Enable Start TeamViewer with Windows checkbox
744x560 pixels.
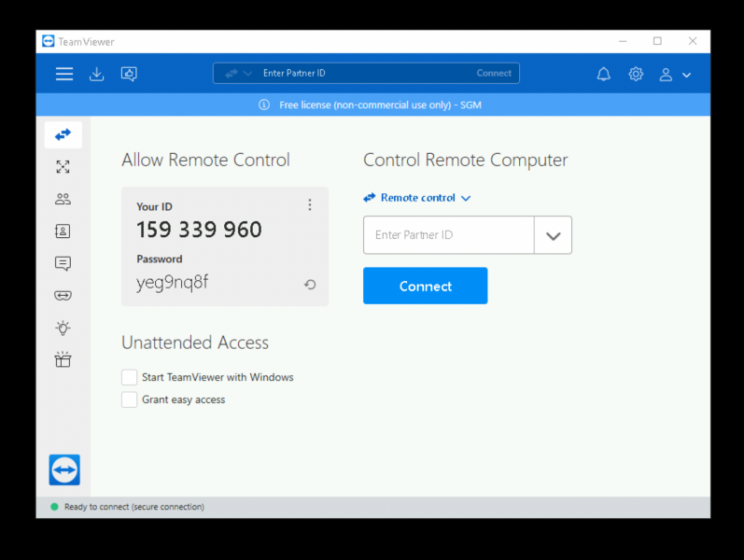pos(129,377)
